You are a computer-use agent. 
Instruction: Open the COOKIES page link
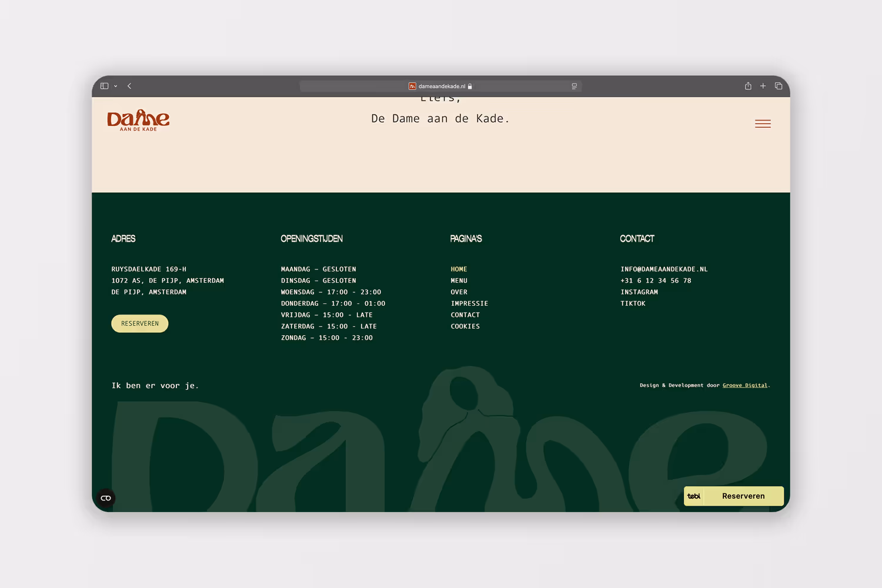click(x=465, y=326)
